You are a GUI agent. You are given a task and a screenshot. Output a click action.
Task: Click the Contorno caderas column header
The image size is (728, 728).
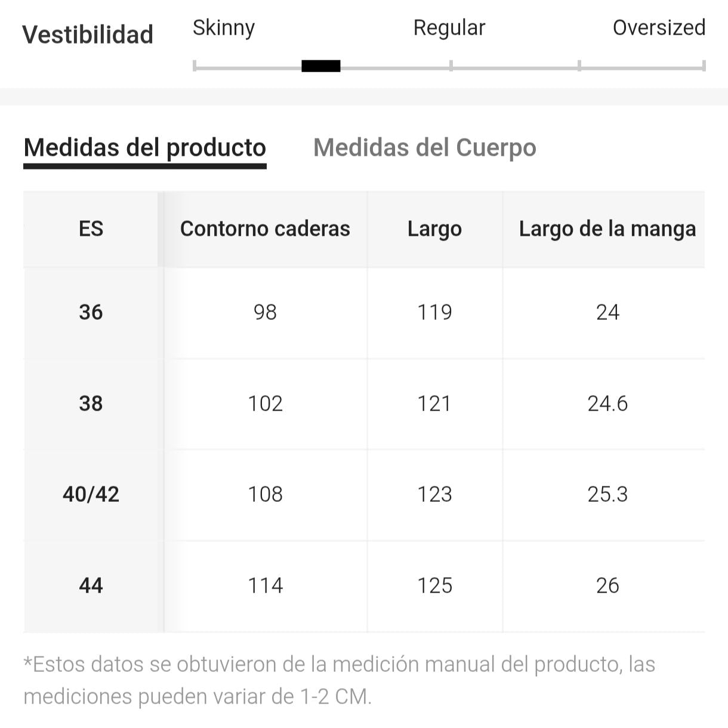(265, 229)
